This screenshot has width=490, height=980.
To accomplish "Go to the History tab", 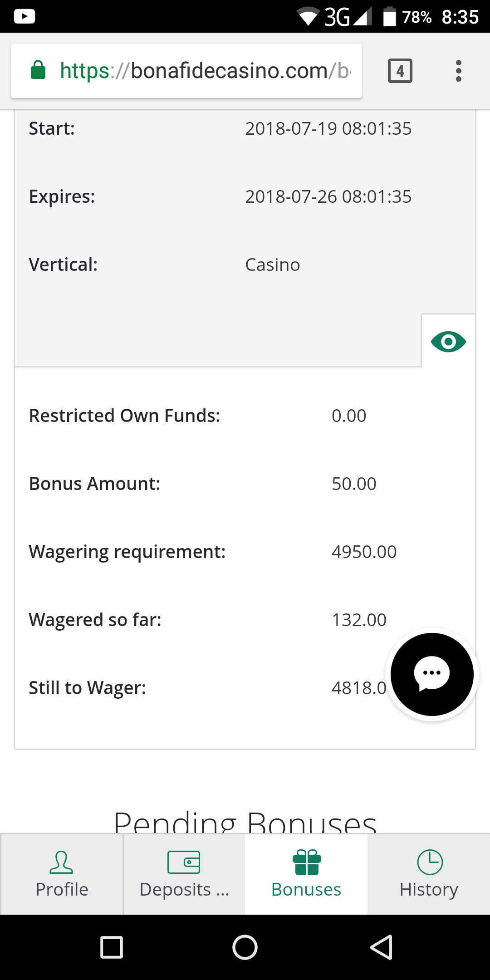I will click(x=429, y=874).
